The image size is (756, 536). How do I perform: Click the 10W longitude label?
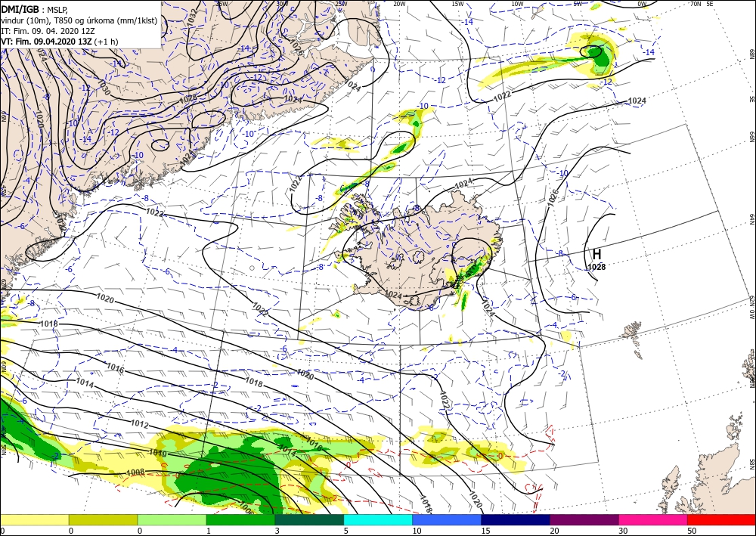[517, 4]
